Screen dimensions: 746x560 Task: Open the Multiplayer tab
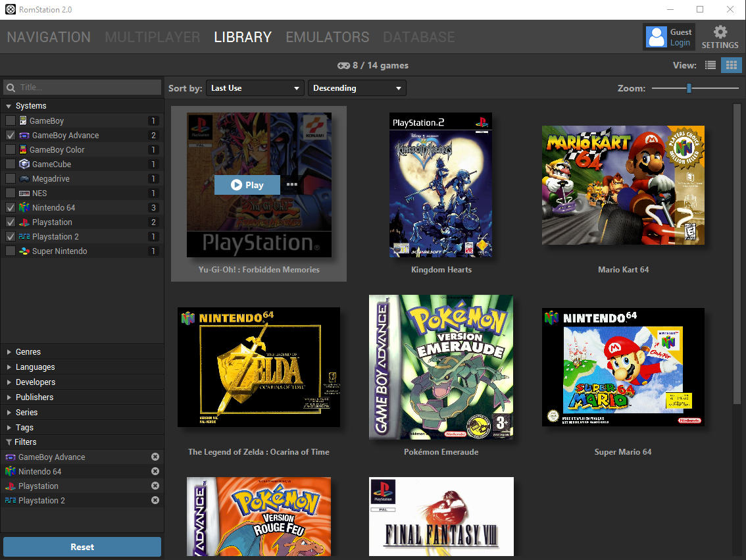[x=152, y=37]
